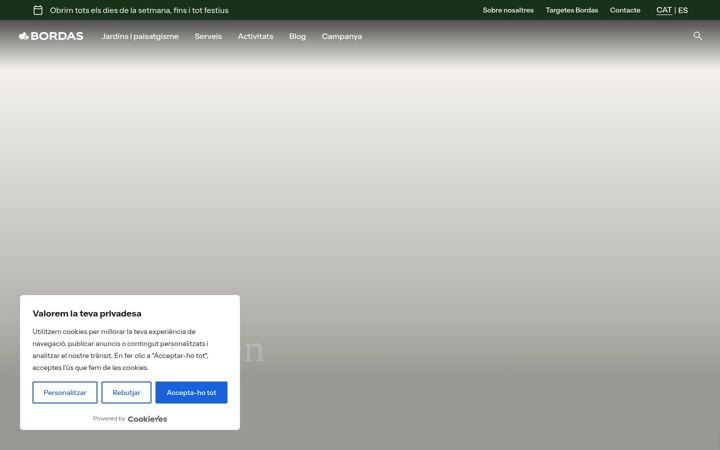This screenshot has height=450, width=720.
Task: Click the Bordas logo
Action: (51, 36)
